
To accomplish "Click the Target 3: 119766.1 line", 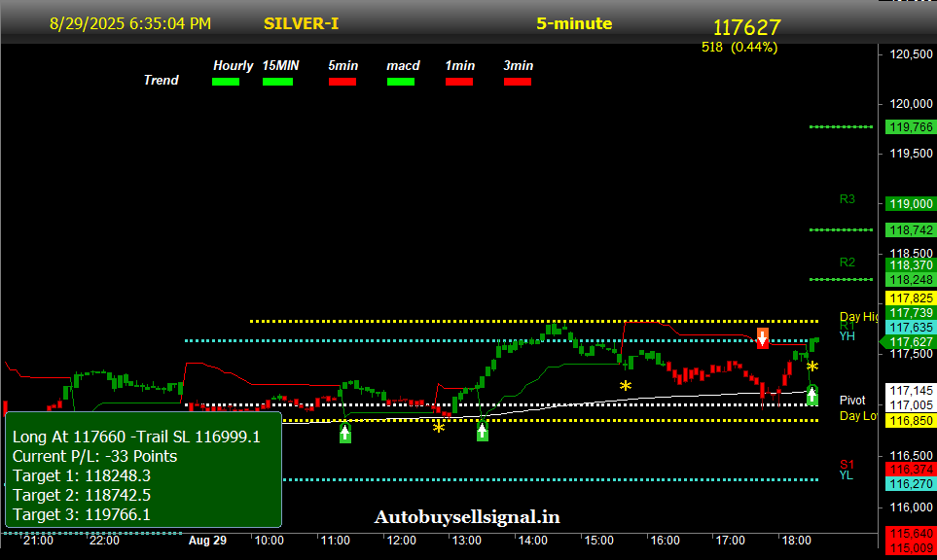I will tap(82, 514).
